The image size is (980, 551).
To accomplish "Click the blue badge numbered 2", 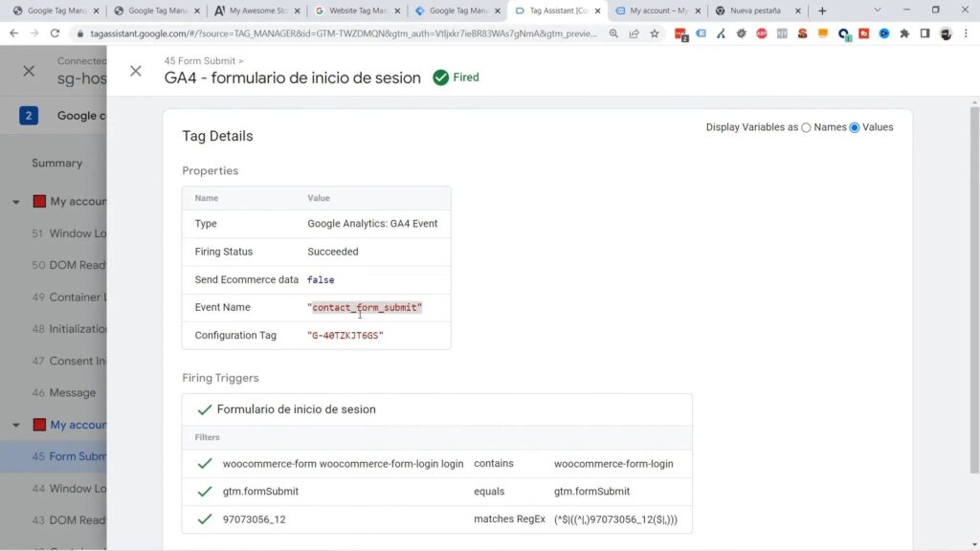I will pos(28,116).
